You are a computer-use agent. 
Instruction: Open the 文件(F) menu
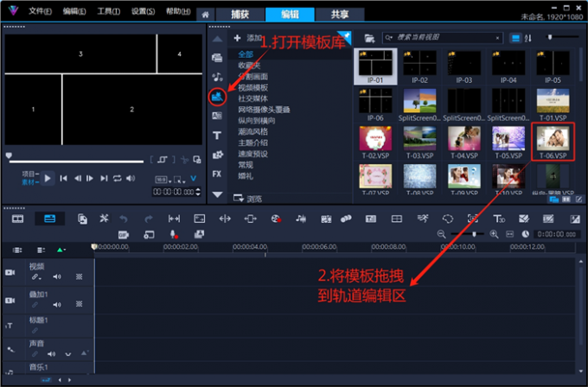pyautogui.click(x=40, y=11)
